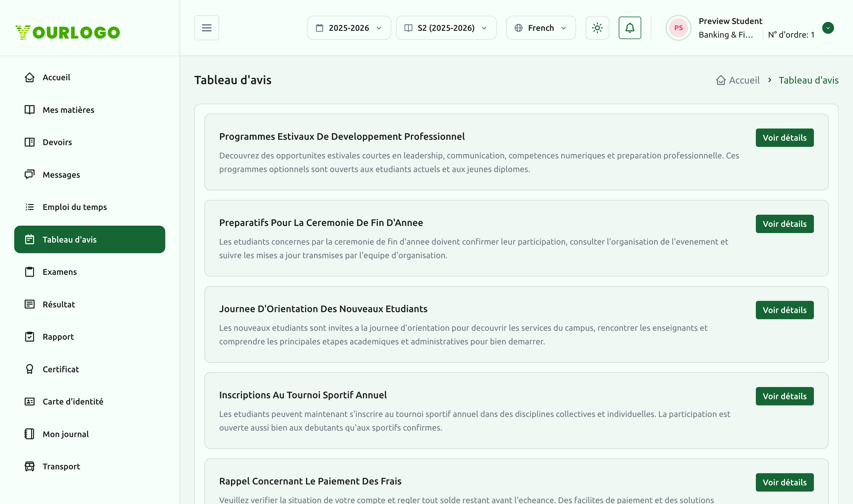Click the Accueil home icon in sidebar
This screenshot has height=504, width=853.
coord(30,77)
